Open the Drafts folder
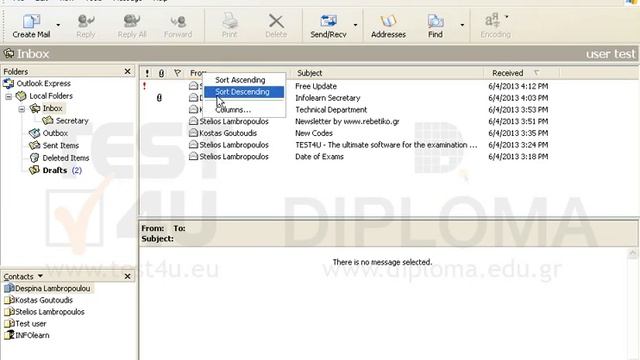 tap(55, 170)
